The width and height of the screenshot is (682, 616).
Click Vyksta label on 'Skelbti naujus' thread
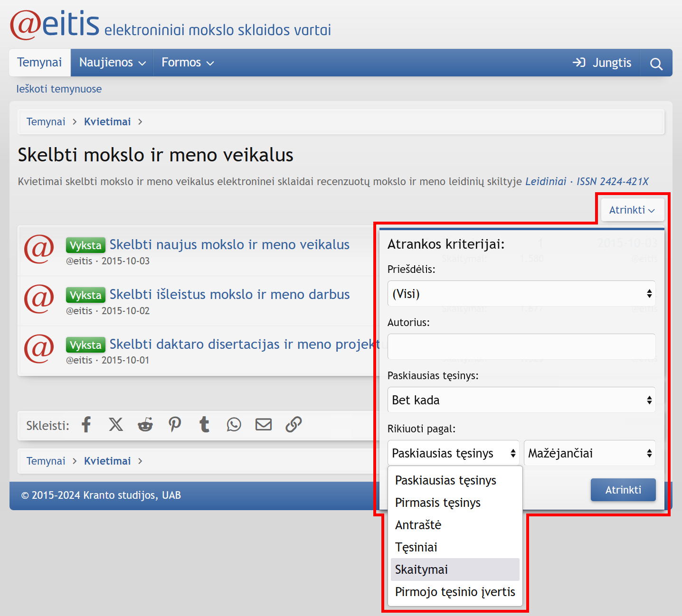click(85, 245)
